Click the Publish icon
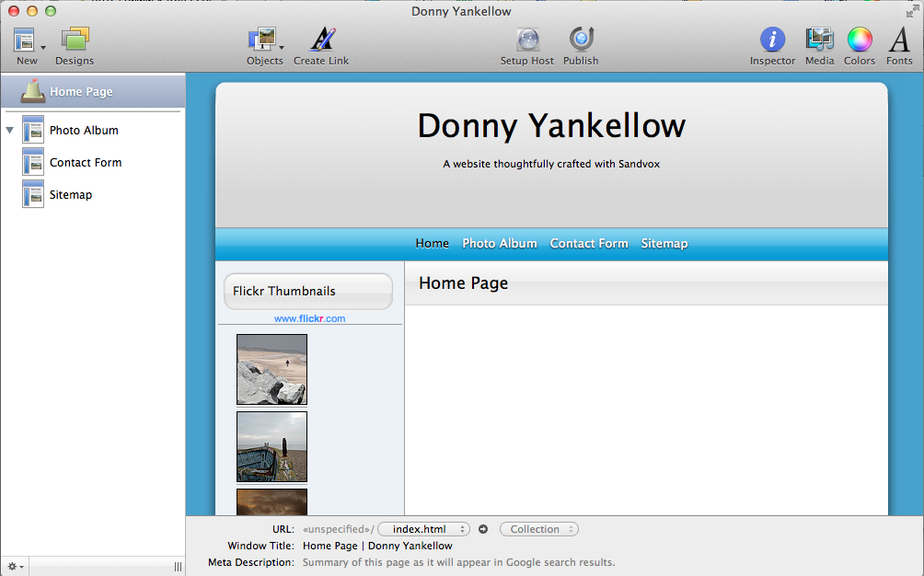Image resolution: width=924 pixels, height=576 pixels. (x=581, y=40)
